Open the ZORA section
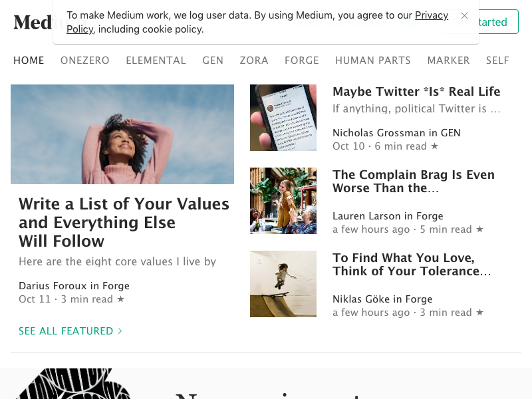This screenshot has width=532, height=399. pyautogui.click(x=254, y=61)
